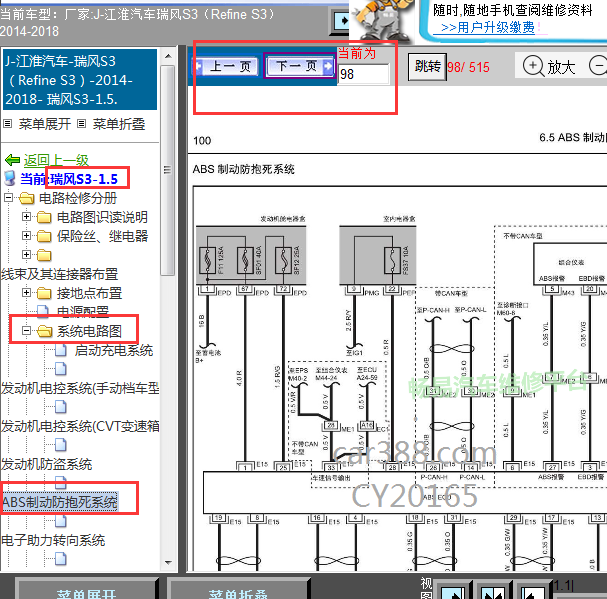
Task: Focus the current page number field showing 98
Action: pos(363,74)
